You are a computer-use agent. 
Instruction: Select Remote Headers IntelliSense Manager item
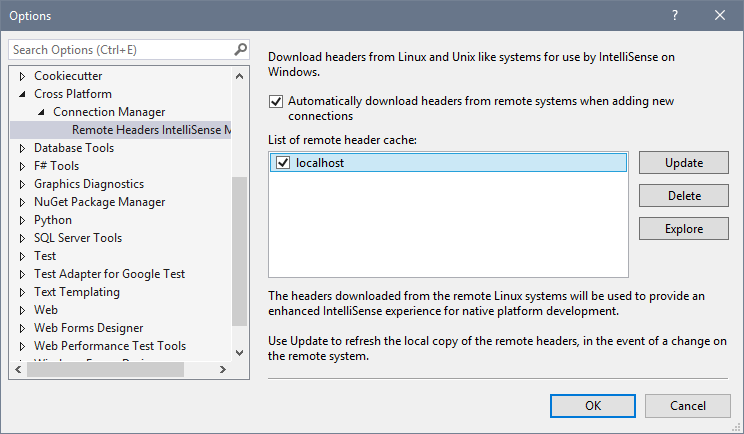[121, 130]
